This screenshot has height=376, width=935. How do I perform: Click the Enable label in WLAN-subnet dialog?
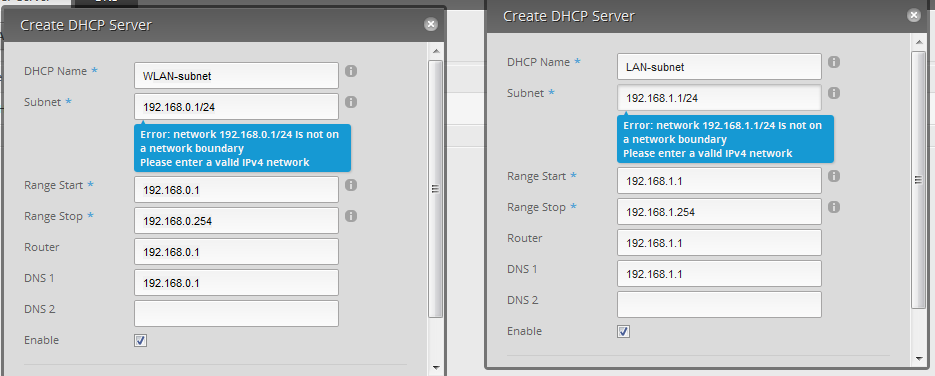click(x=41, y=340)
